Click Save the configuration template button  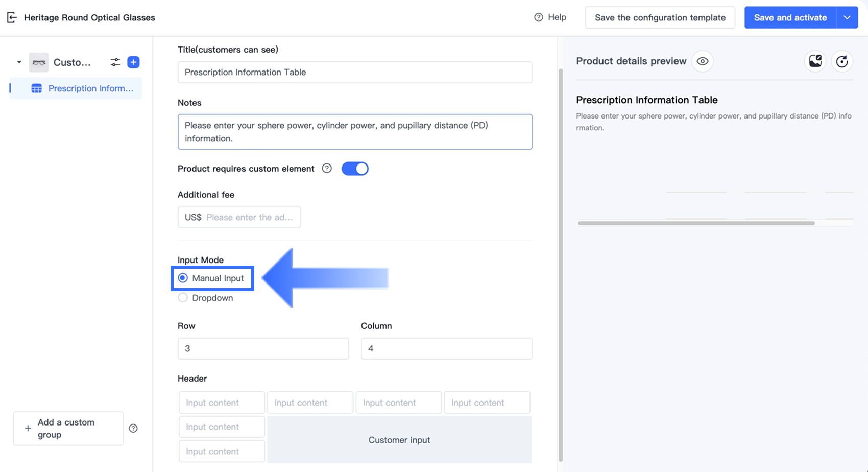click(660, 17)
